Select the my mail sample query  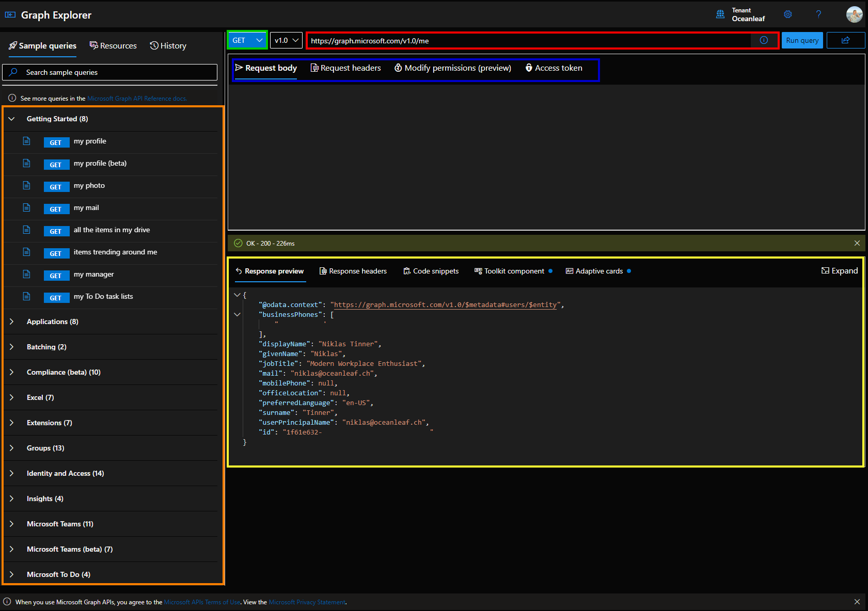111,208
